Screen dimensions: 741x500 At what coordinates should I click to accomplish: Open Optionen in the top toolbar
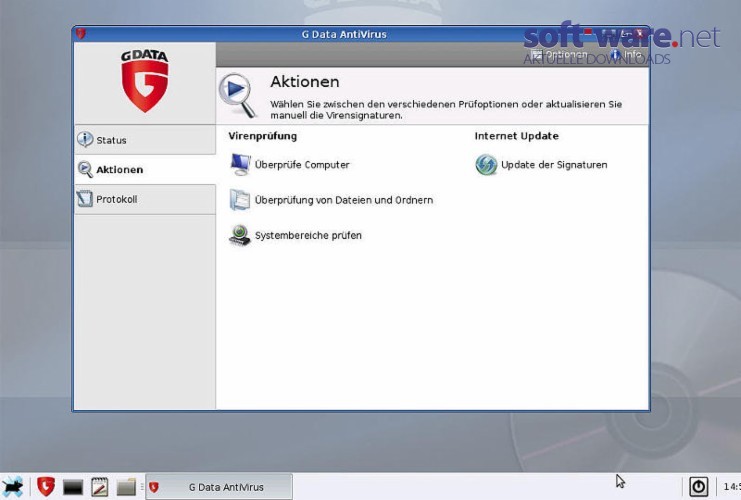560,54
